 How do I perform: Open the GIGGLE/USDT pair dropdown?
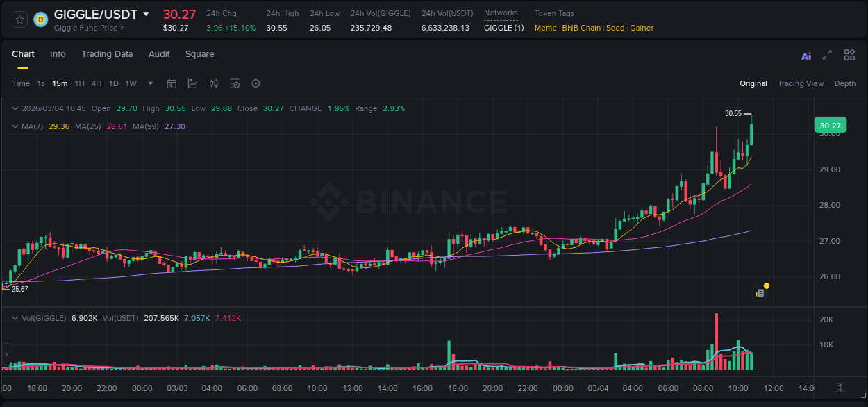click(145, 13)
